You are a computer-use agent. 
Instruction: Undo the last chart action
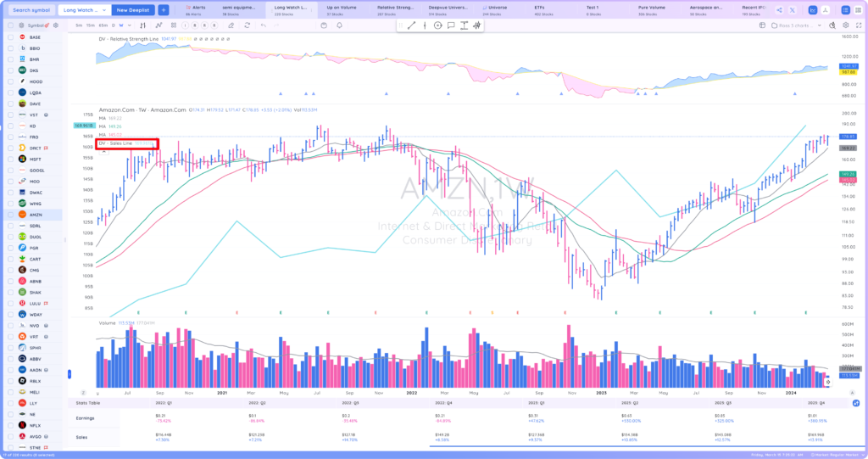(x=264, y=25)
